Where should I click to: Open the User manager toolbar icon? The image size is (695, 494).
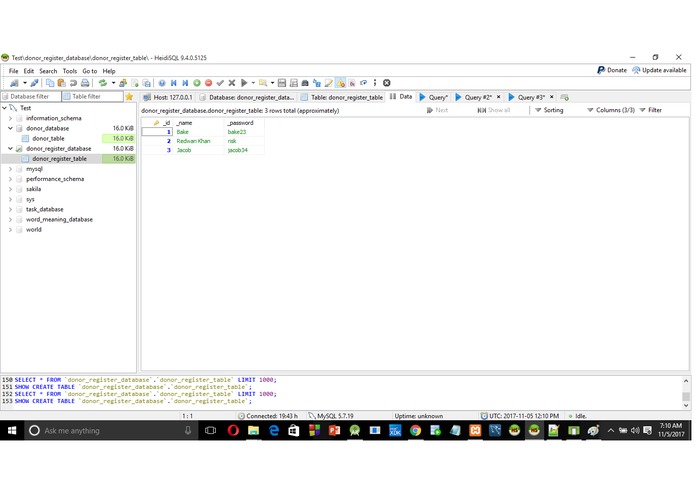click(123, 83)
